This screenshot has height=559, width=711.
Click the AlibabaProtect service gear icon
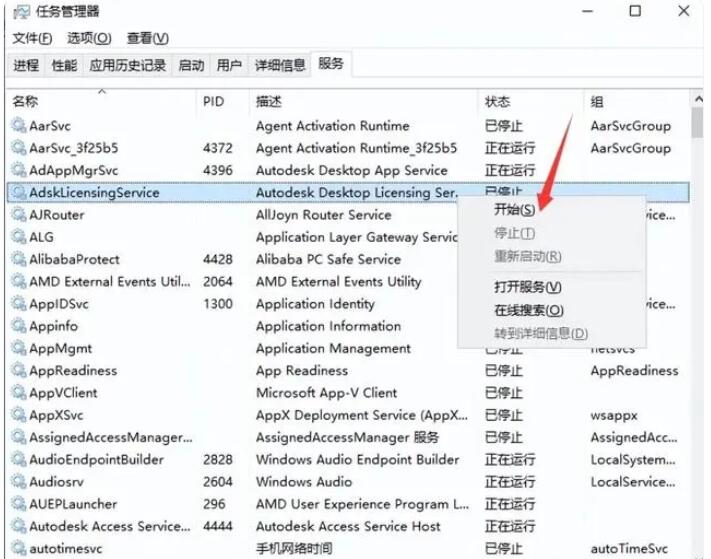[x=19, y=259]
